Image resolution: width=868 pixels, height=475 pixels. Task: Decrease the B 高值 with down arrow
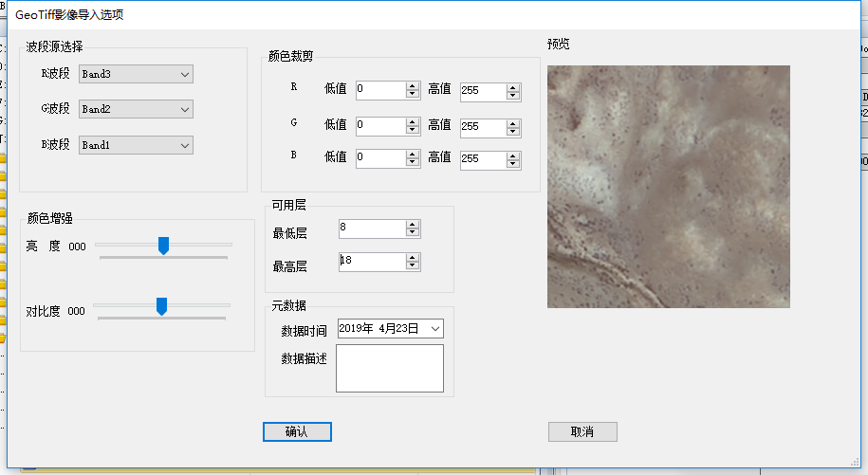tap(513, 164)
